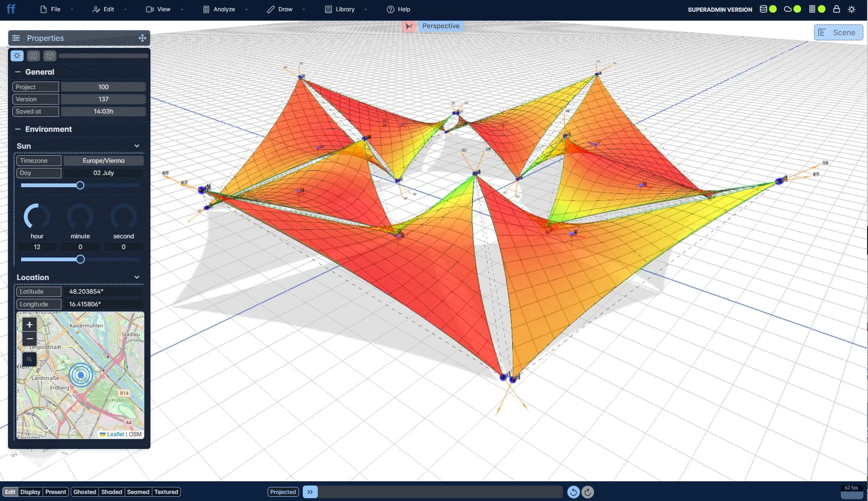The width and height of the screenshot is (868, 501).
Task: Click the move handle on Properties panel
Action: (x=142, y=38)
